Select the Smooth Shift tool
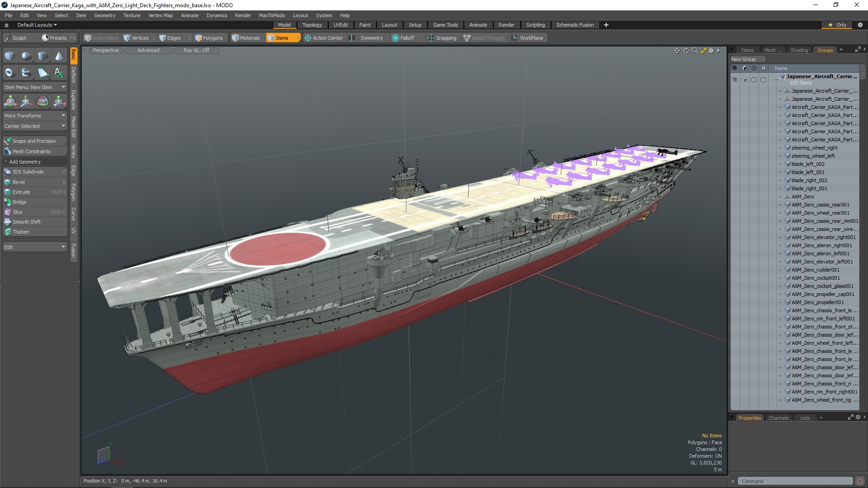This screenshot has height=488, width=868. (27, 221)
